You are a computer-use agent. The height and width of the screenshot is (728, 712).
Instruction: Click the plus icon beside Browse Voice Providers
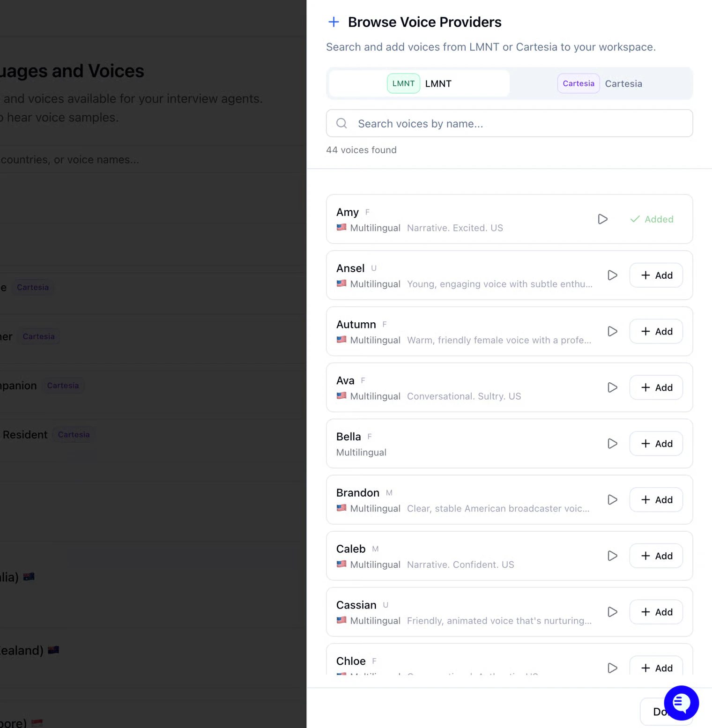pos(334,22)
